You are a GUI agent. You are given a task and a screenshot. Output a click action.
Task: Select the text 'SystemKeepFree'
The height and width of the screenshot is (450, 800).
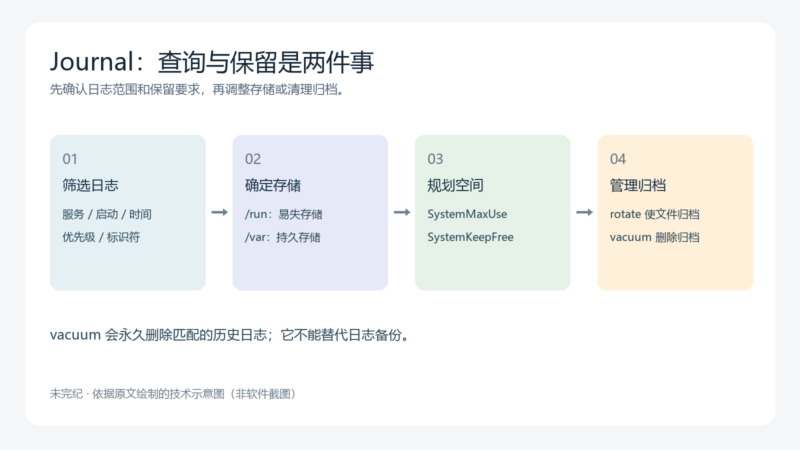pyautogui.click(x=470, y=237)
